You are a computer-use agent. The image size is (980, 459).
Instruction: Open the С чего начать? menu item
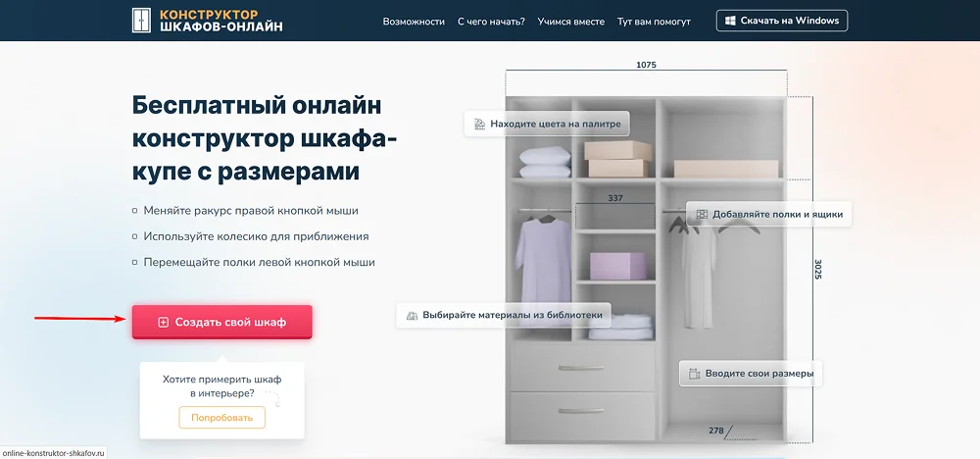491,22
